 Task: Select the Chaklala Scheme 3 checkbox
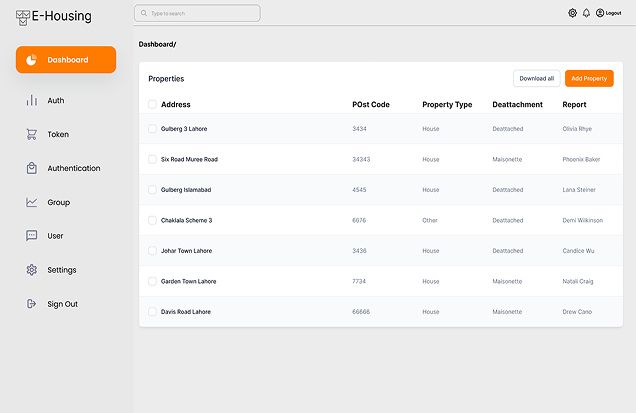pos(152,220)
